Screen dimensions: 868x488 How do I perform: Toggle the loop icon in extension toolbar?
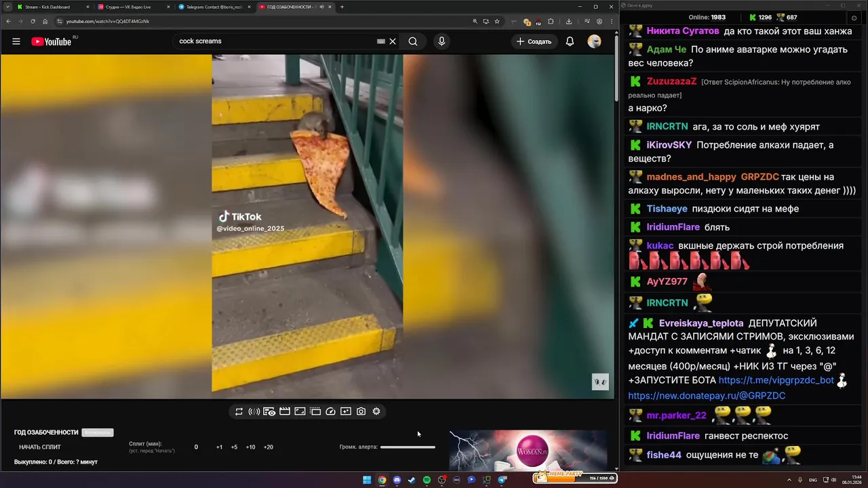click(x=239, y=411)
